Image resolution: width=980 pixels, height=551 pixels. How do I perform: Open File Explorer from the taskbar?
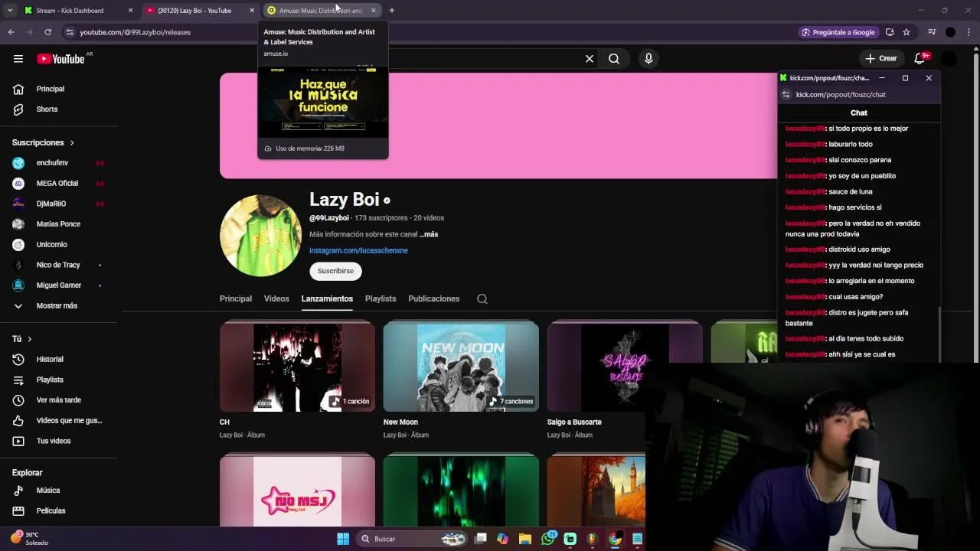pyautogui.click(x=525, y=539)
